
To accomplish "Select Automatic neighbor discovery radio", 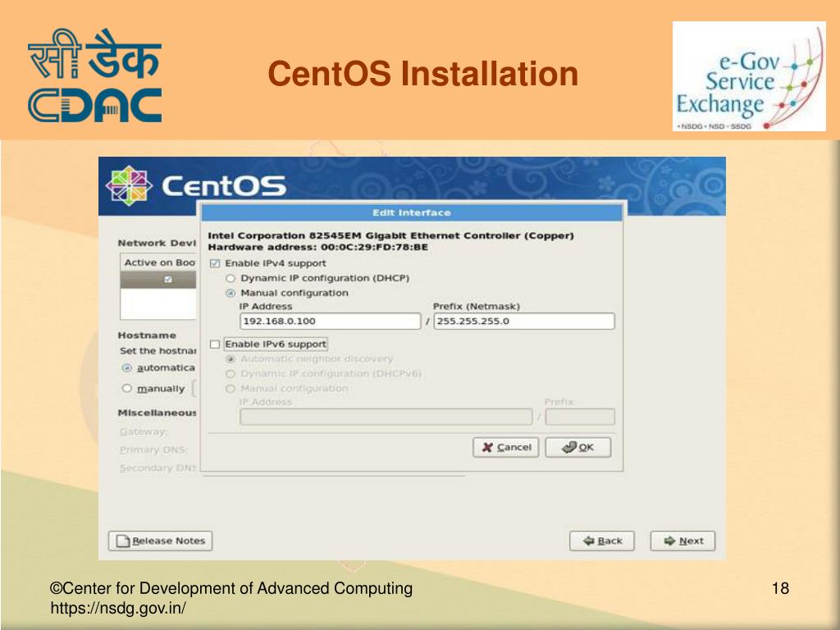I will [x=231, y=358].
